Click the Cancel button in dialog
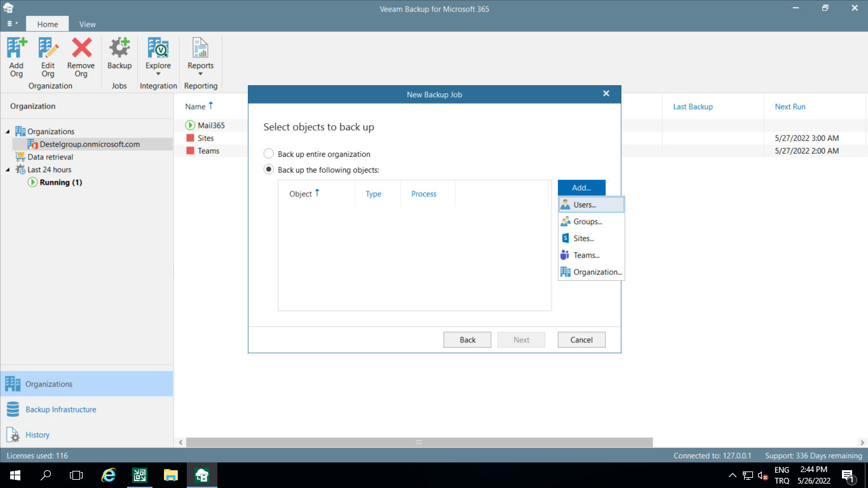This screenshot has height=488, width=868. (581, 340)
